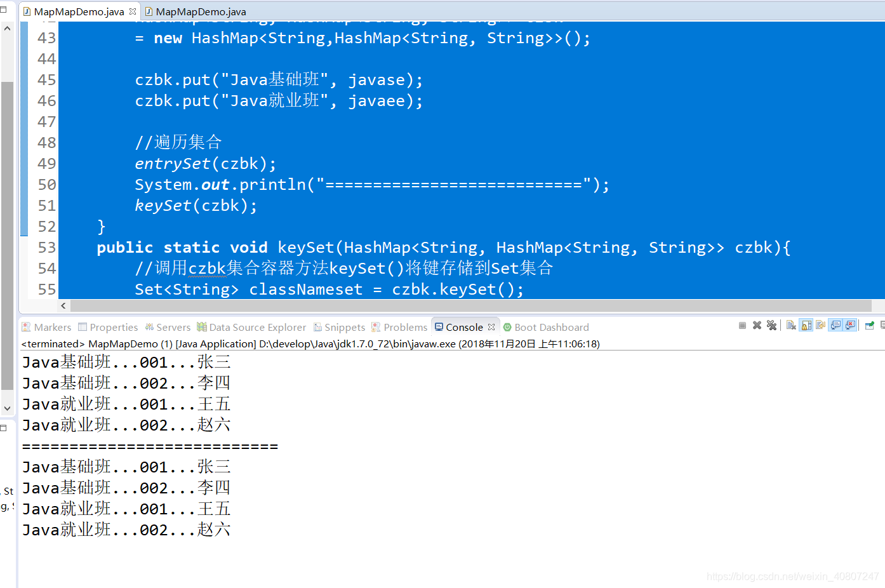Screen dimensions: 885x588
Task: Click the Snippets tab icon
Action: 318,327
